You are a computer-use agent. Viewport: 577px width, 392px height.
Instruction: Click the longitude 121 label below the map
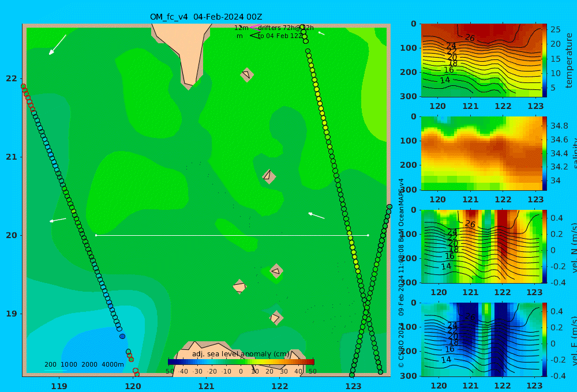click(x=206, y=386)
